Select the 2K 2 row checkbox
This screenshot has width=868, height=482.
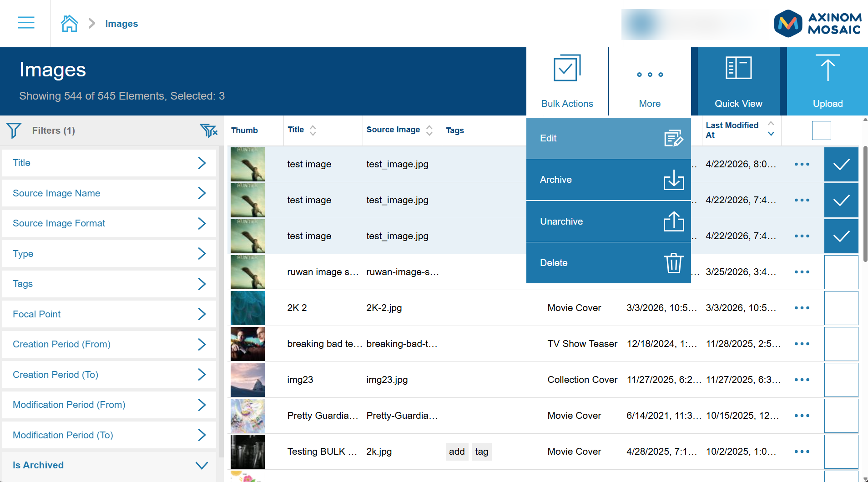tap(841, 308)
